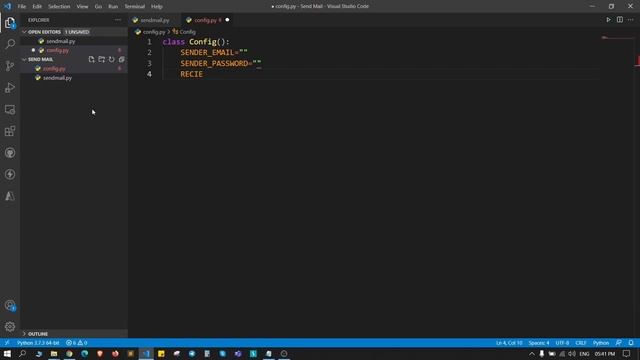Select sendmail.py under Open Editors

click(60, 41)
